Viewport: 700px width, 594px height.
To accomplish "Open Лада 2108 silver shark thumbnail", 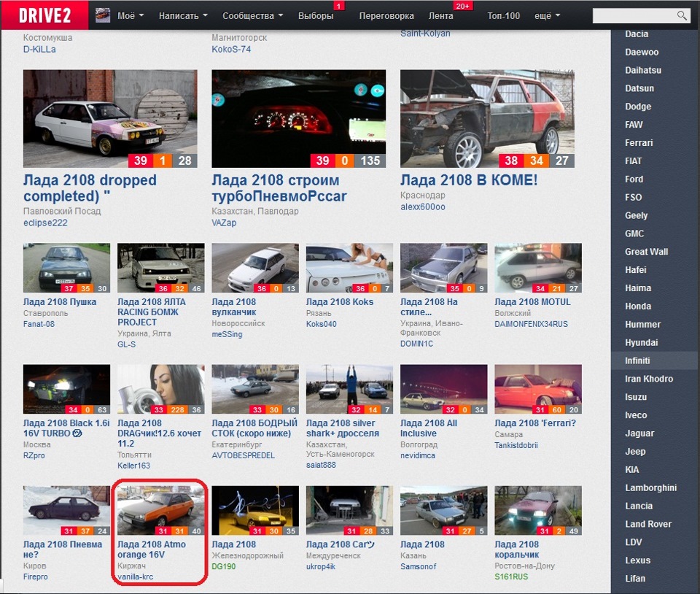I will click(349, 389).
